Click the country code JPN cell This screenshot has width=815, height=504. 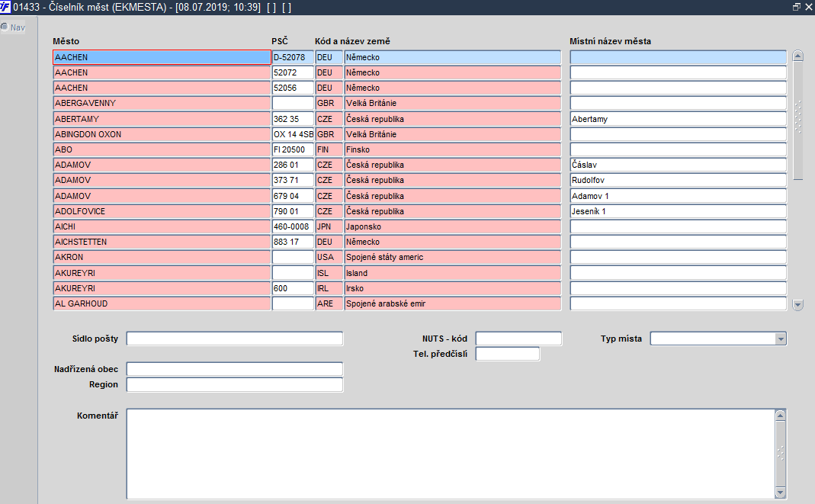click(x=329, y=226)
